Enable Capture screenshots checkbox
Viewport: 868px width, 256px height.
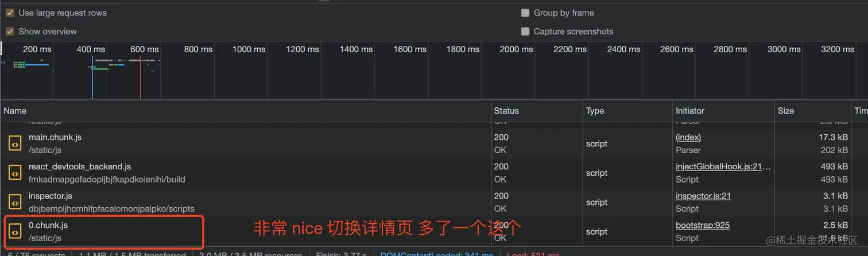[x=525, y=31]
